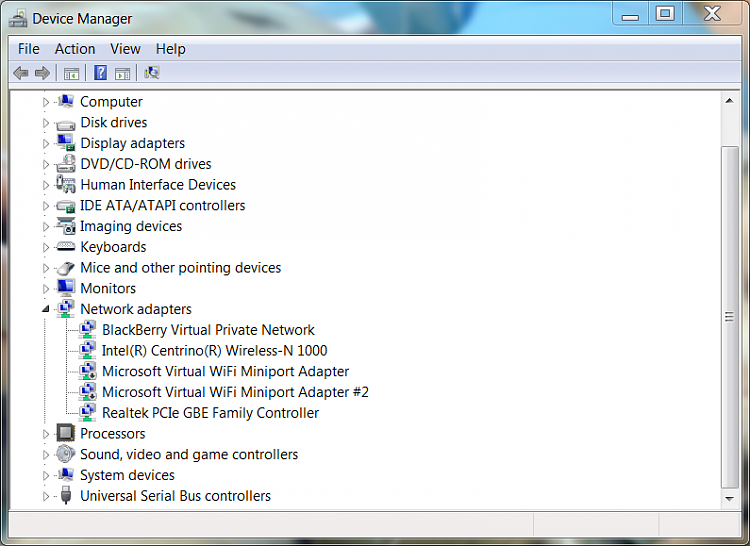Click the Universal Serial Bus plug icon
The width and height of the screenshot is (750, 546).
(66, 495)
